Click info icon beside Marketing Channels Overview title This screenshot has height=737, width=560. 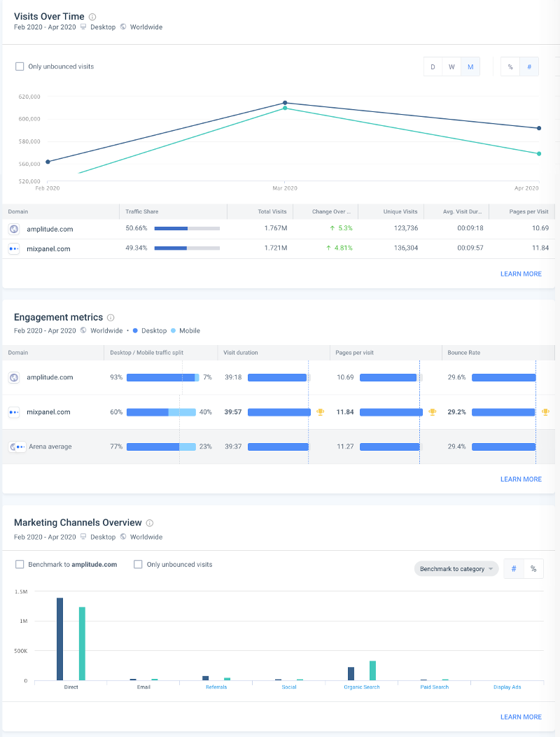(150, 523)
